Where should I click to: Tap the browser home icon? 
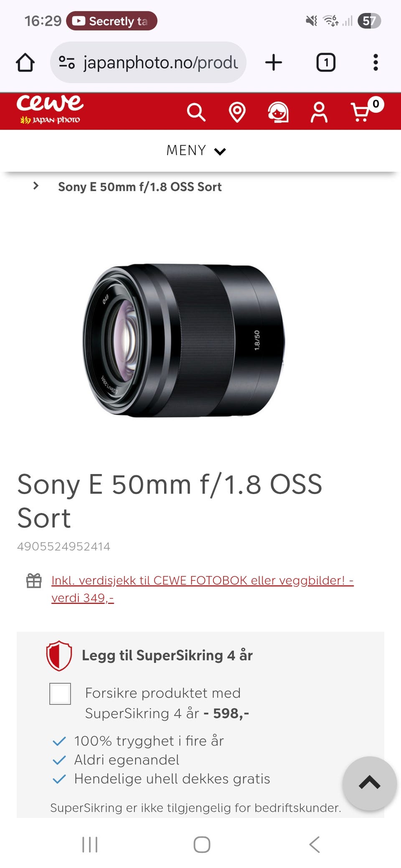pos(25,63)
